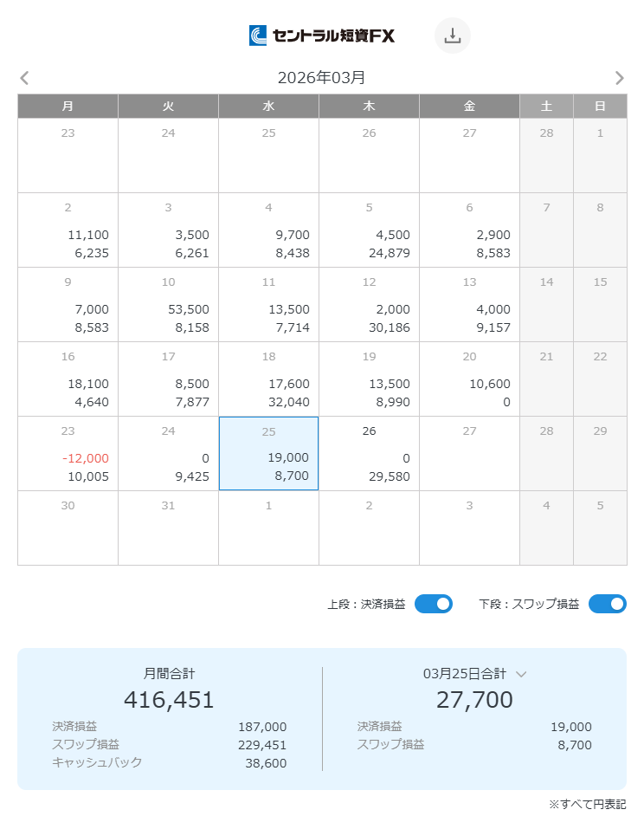Click the キャッシュバック 38,600 row

point(169,762)
